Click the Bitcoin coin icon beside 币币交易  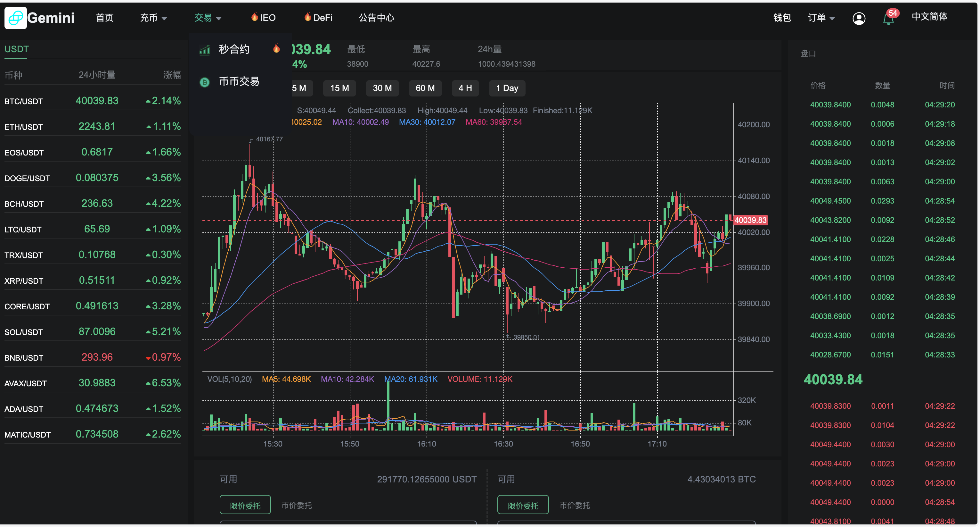pos(205,82)
